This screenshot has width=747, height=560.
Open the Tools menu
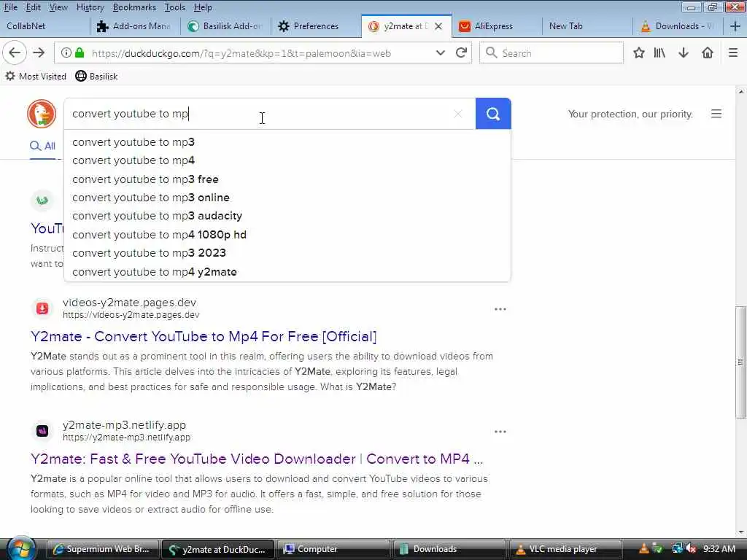coord(175,7)
